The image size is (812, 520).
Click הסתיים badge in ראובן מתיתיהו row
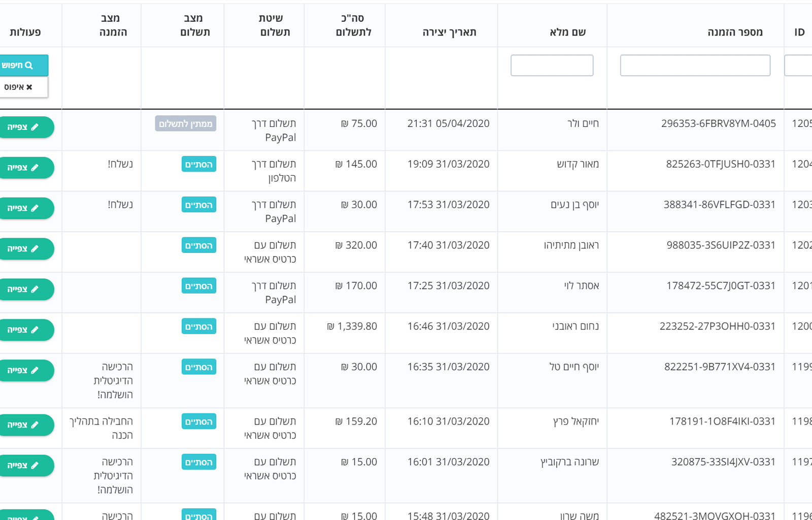[x=199, y=245]
